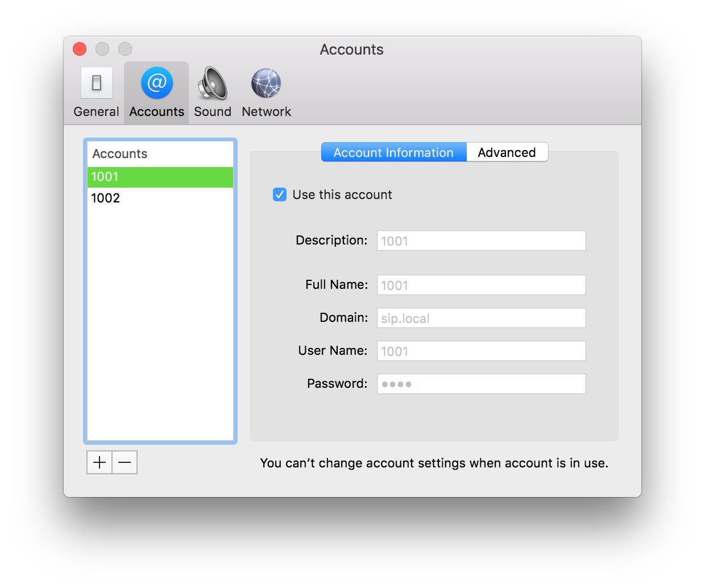
Task: Click the plus button to add account
Action: tap(99, 462)
